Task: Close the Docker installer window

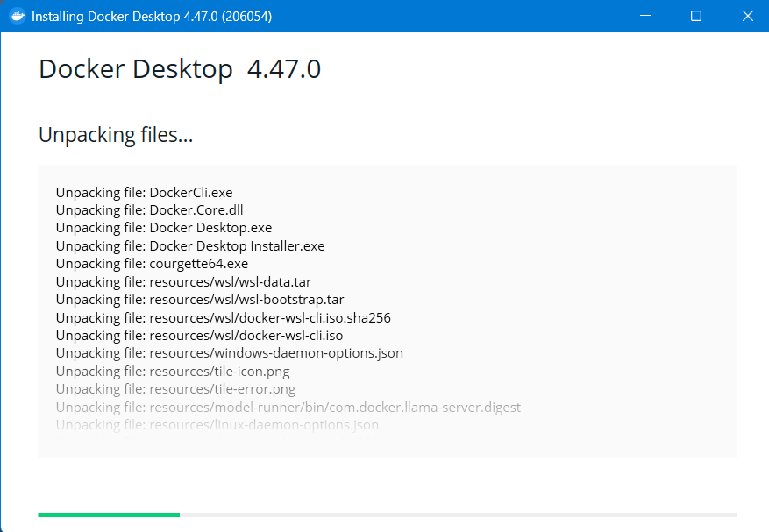Action: [x=747, y=16]
